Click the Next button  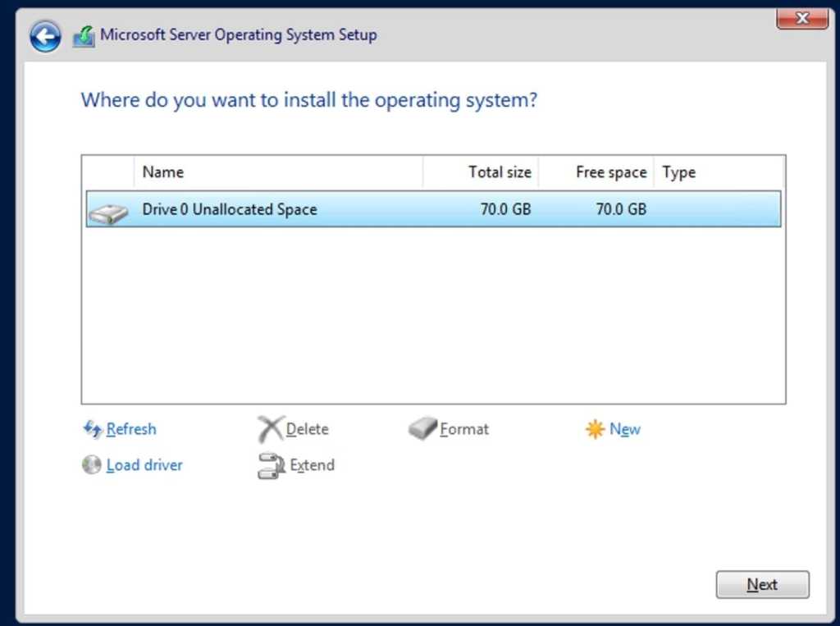tap(762, 584)
